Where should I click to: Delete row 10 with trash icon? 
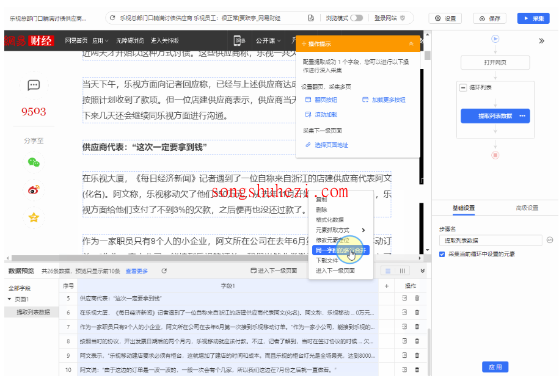click(x=417, y=369)
